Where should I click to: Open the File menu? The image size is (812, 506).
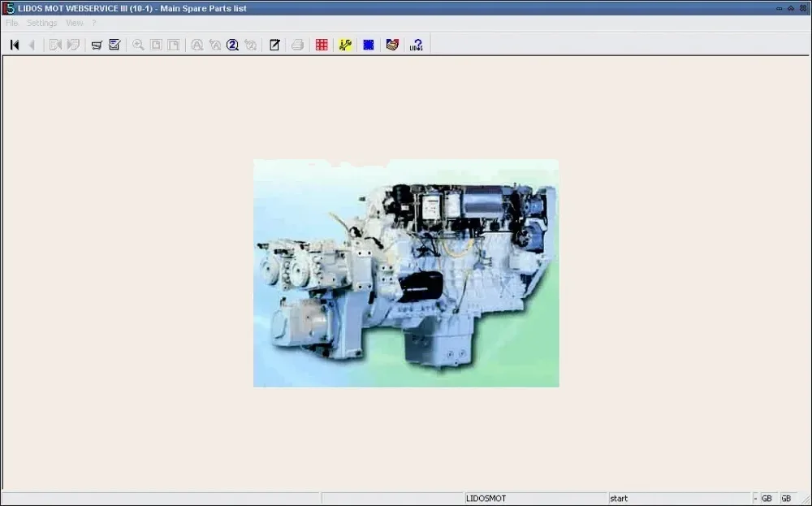[12, 23]
